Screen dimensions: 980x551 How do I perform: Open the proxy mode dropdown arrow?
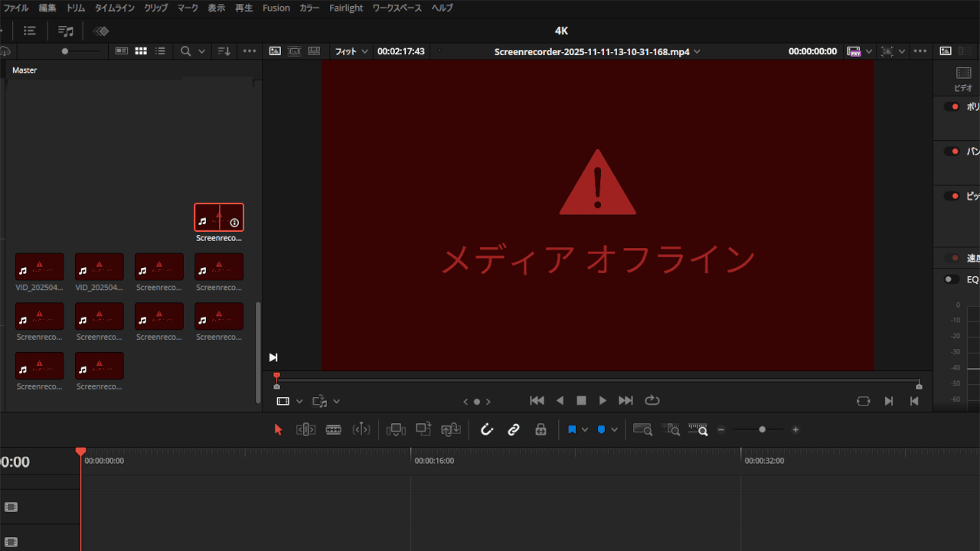tap(869, 51)
